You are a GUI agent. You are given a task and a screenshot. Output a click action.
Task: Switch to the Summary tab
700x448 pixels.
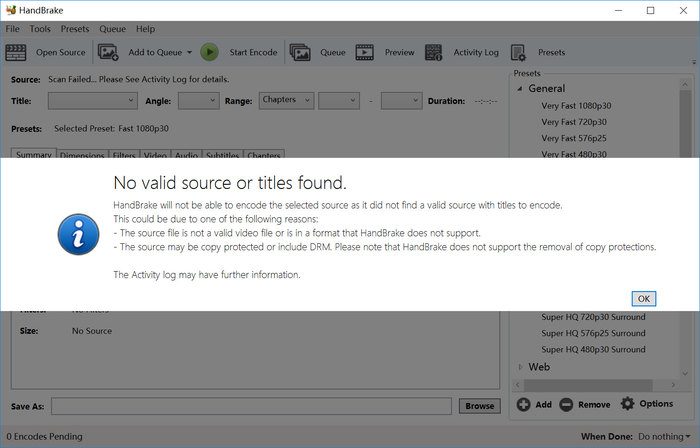pyautogui.click(x=33, y=153)
